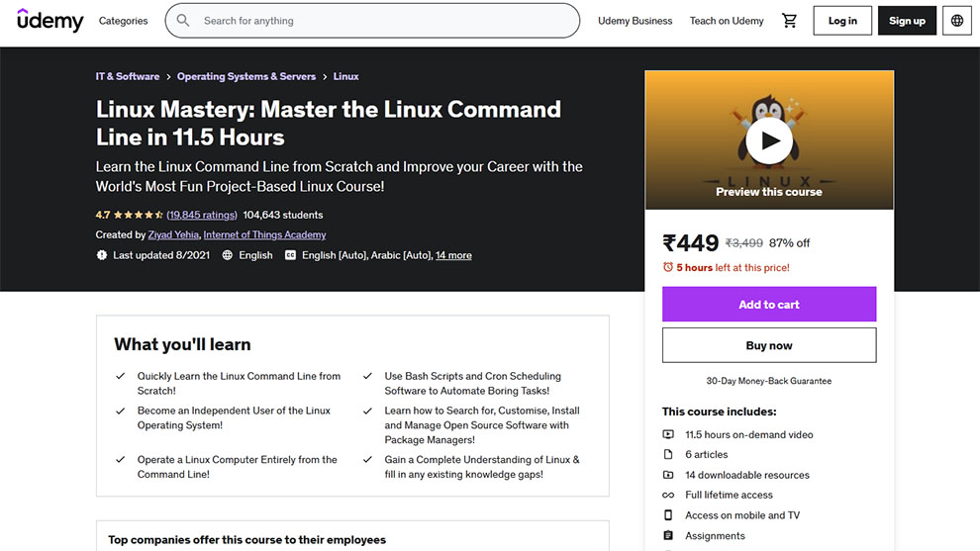Click the Last updated 8/2021 text

[x=161, y=255]
